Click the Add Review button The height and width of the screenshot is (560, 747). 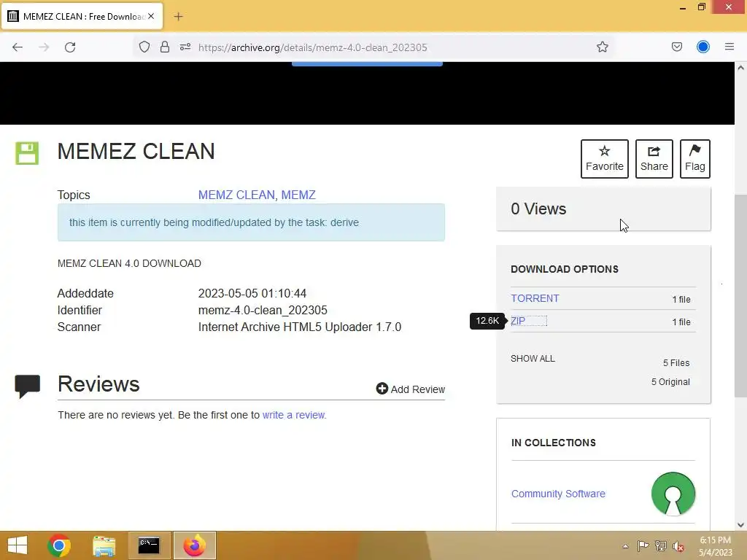[411, 389]
